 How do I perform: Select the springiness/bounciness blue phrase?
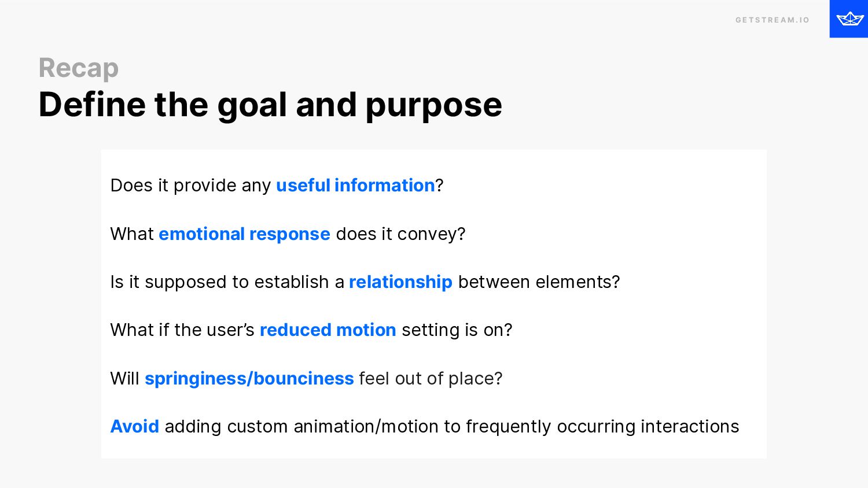coord(249,379)
